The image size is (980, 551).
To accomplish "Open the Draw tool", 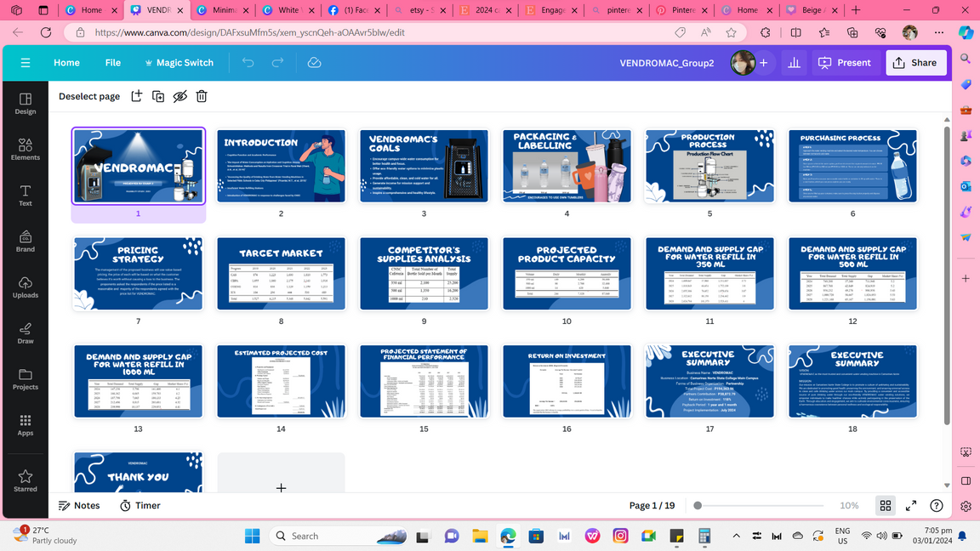I will click(26, 333).
